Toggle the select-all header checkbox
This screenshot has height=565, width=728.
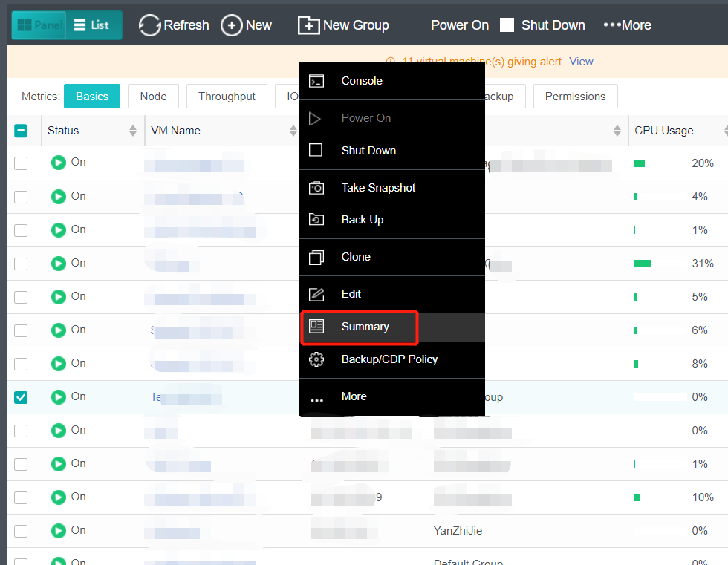[21, 131]
